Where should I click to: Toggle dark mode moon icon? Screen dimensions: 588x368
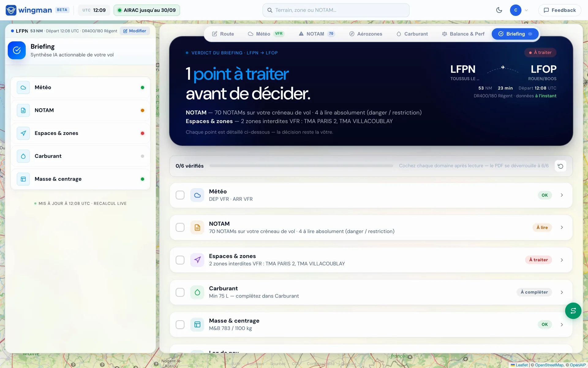click(499, 10)
